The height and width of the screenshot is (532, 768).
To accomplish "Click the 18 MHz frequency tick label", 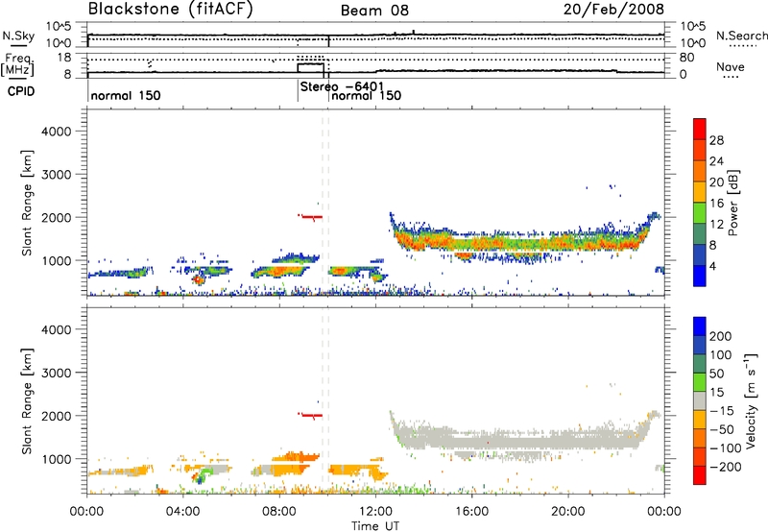I will pyautogui.click(x=63, y=58).
